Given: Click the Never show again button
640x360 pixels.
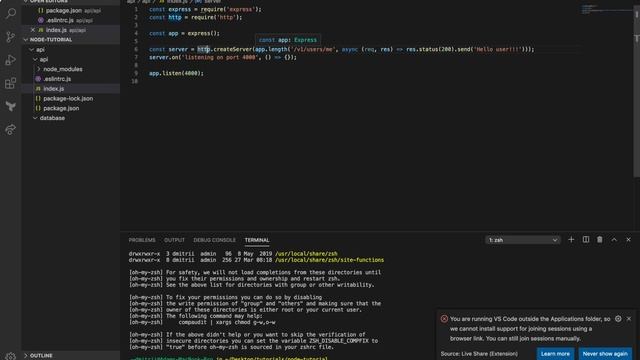Looking at the screenshot, I should point(605,354).
